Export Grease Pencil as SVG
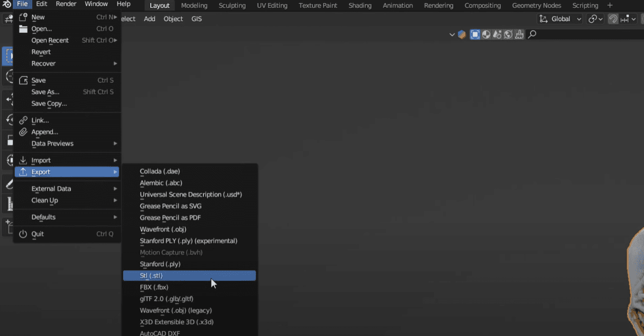This screenshot has height=336, width=644. (x=189, y=206)
